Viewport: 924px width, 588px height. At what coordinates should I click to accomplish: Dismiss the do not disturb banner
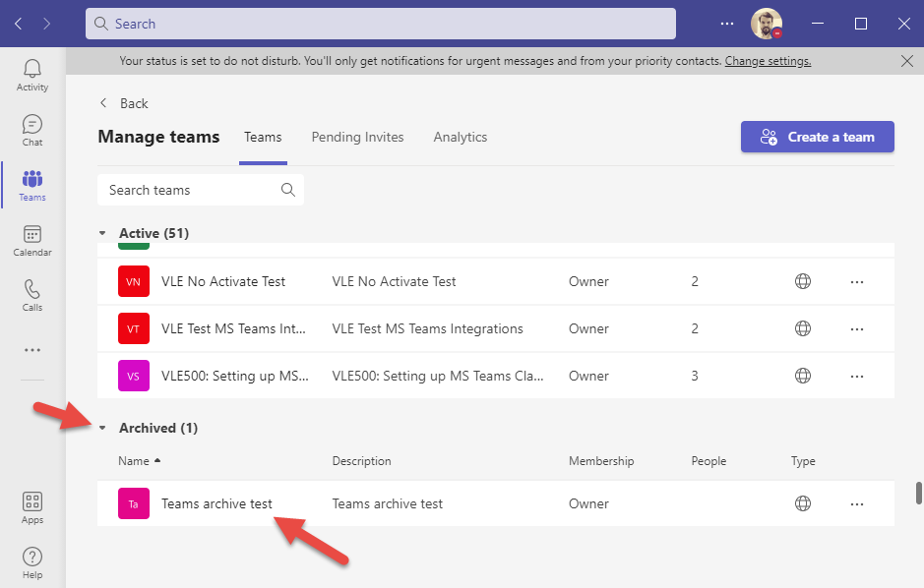(x=907, y=61)
